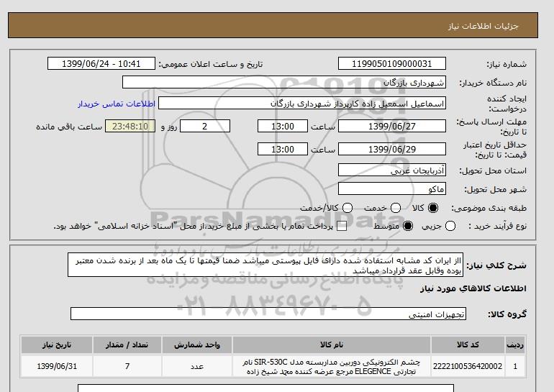Click the کد کالا column header

coord(468,345)
